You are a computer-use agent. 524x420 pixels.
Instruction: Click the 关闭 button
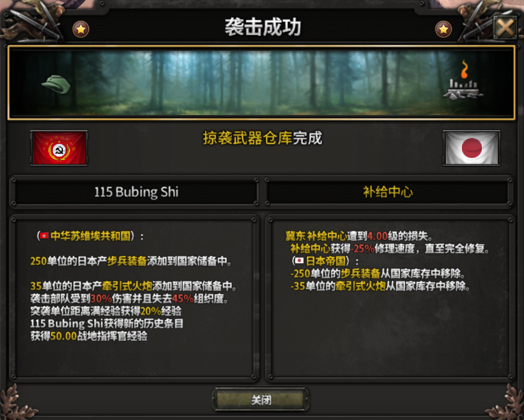tap(261, 400)
